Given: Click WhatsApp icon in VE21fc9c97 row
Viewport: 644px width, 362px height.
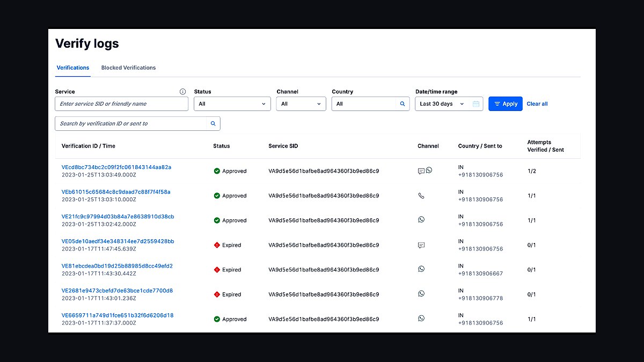Looking at the screenshot, I should click(421, 219).
